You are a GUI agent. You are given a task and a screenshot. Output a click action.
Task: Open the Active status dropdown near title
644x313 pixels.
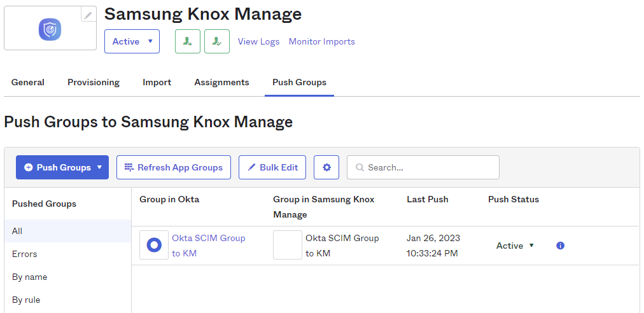point(132,41)
